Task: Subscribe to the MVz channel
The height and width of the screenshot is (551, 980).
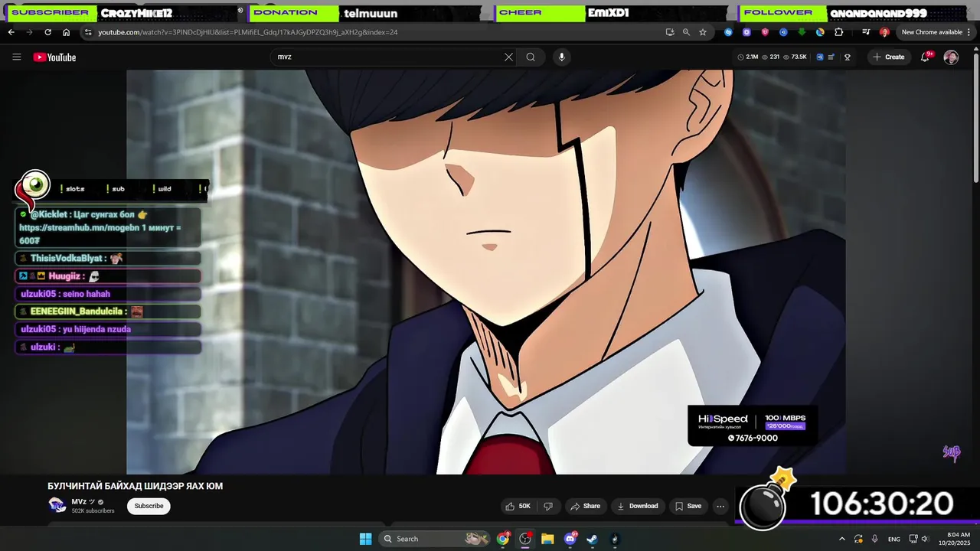Action: point(149,506)
